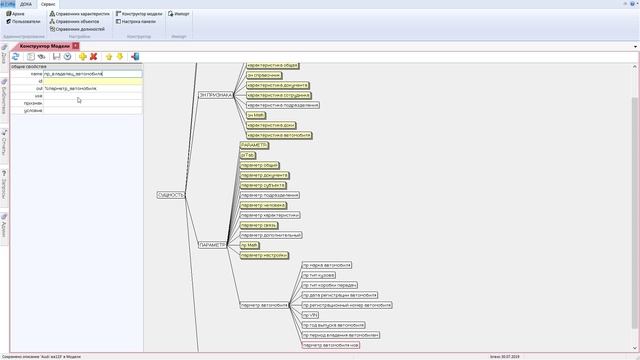Image resolution: width=640 pixels, height=360 pixels.
Task: Launch Конструктор модели from ribbon
Action: pyautogui.click(x=139, y=13)
